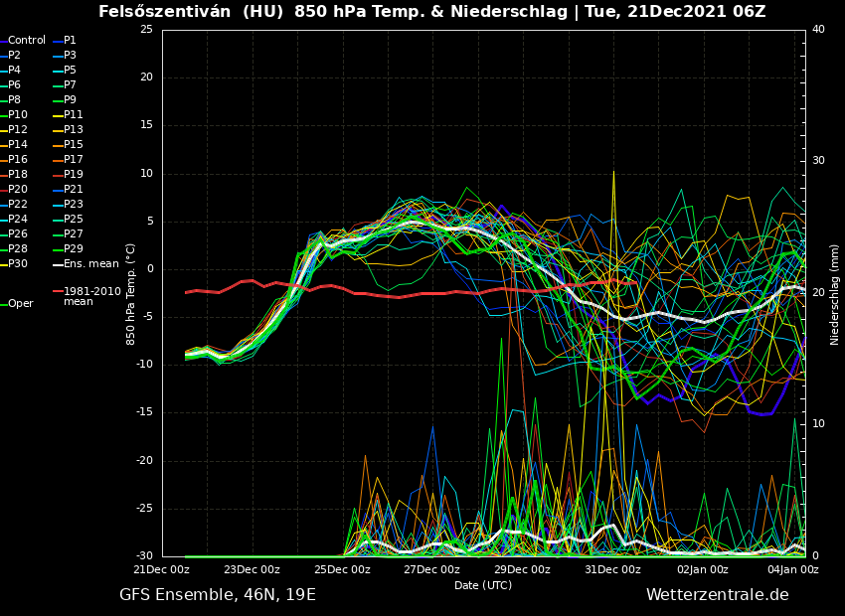Select the P29 legend entry

click(73, 249)
